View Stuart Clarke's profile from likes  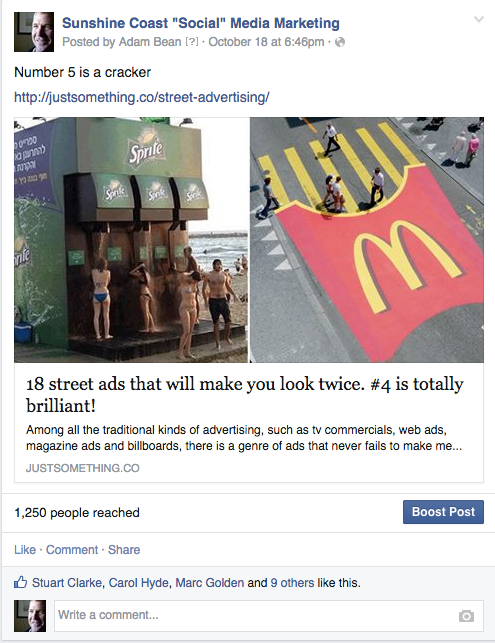(x=67, y=583)
